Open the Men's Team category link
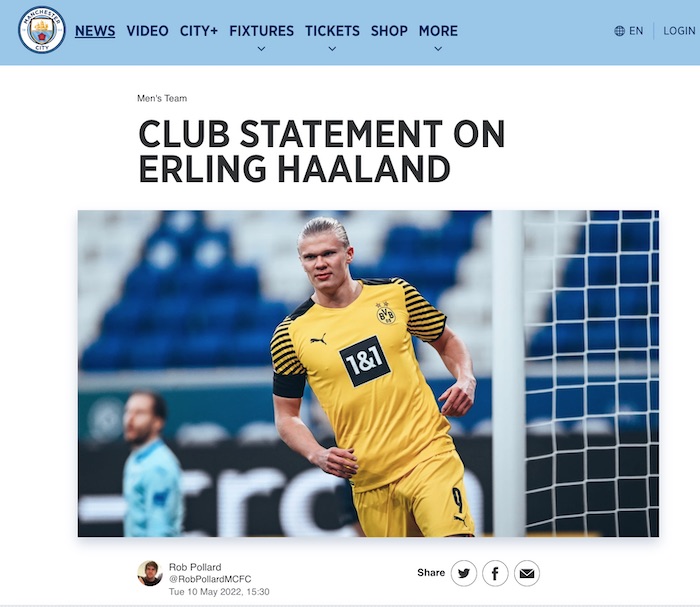This screenshot has width=700, height=607. [162, 98]
